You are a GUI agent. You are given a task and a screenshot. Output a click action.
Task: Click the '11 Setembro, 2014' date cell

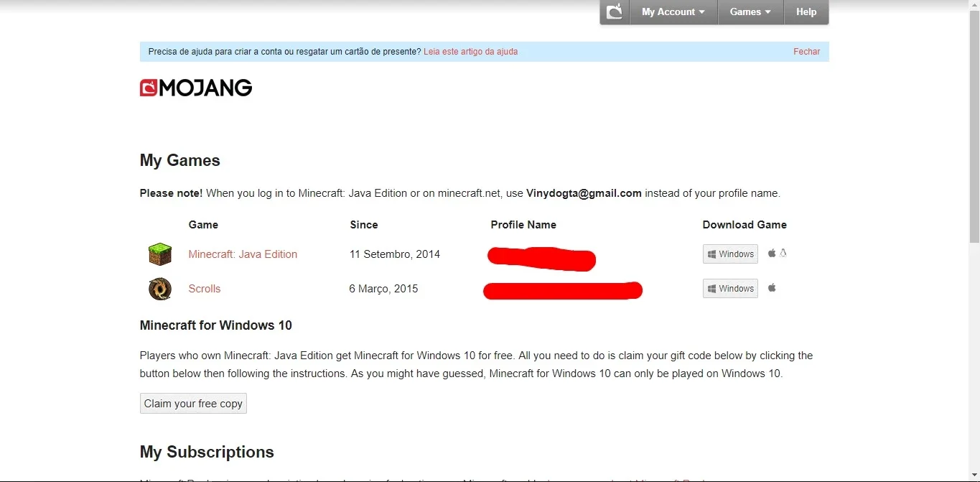pos(395,254)
